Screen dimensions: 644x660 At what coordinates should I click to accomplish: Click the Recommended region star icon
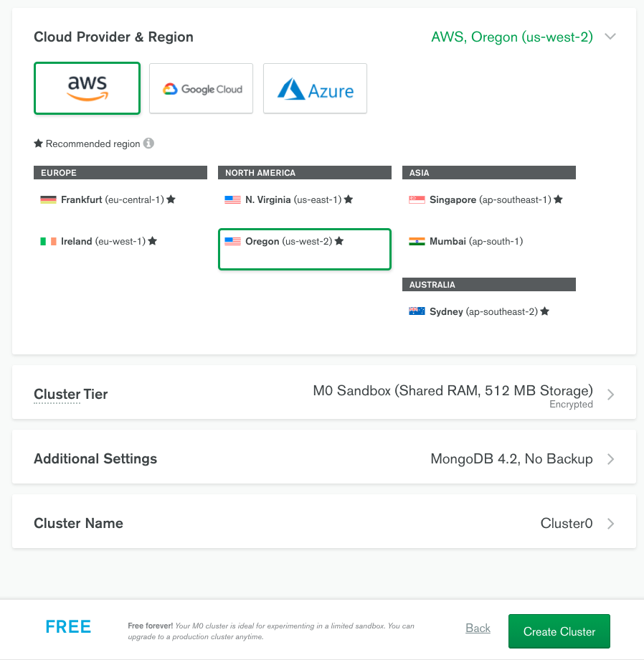pos(38,143)
